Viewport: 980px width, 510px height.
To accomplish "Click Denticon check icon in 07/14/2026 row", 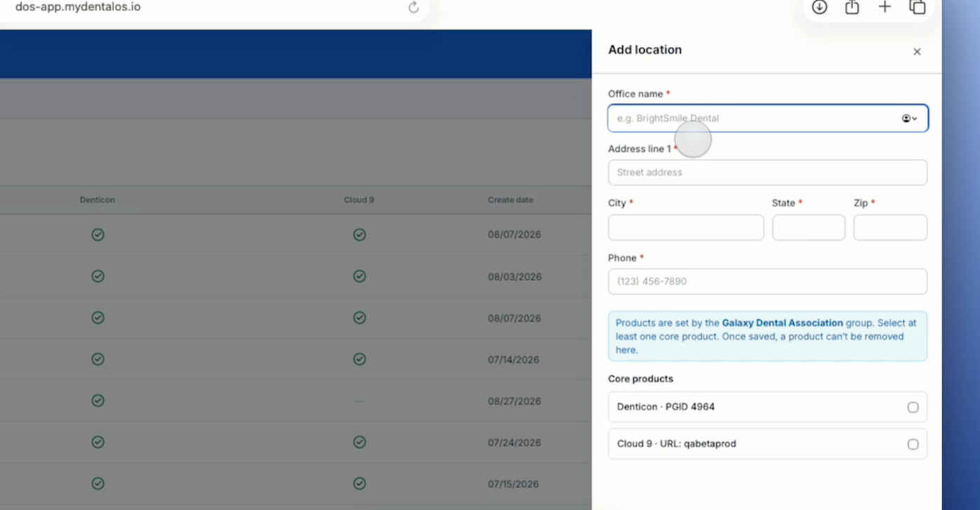I will pyautogui.click(x=98, y=360).
